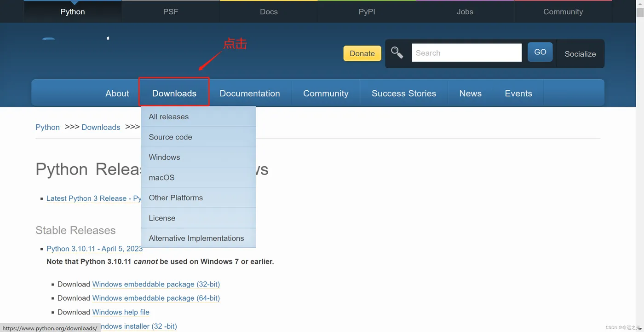
Task: Switch to the PSF top tab
Action: (x=171, y=12)
